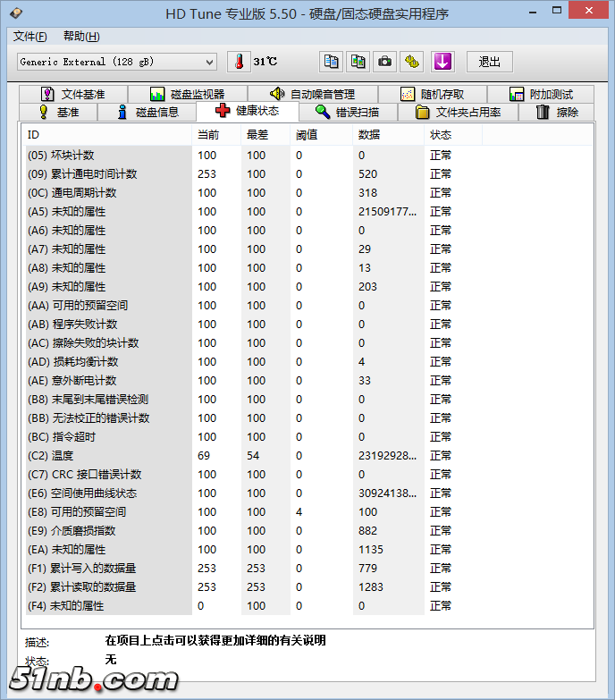Click the thermometer temperature icon

[240, 62]
